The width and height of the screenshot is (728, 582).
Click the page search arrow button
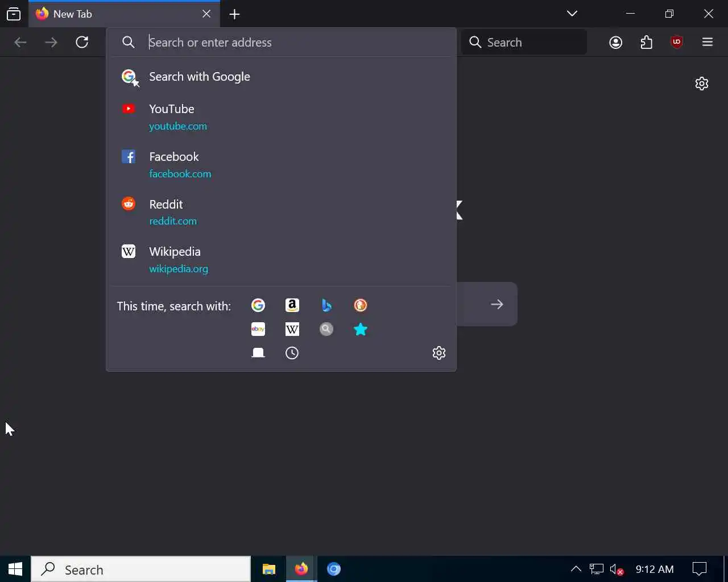point(497,305)
